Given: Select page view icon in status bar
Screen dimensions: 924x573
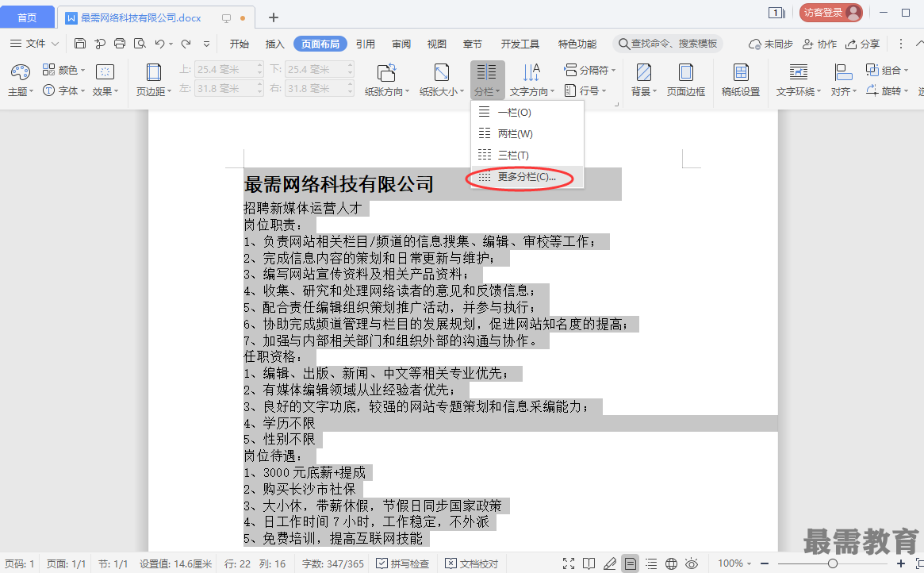Looking at the screenshot, I should (631, 563).
